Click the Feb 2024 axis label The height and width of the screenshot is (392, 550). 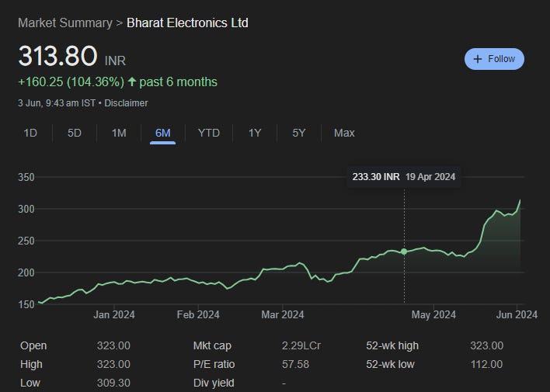[x=198, y=314]
